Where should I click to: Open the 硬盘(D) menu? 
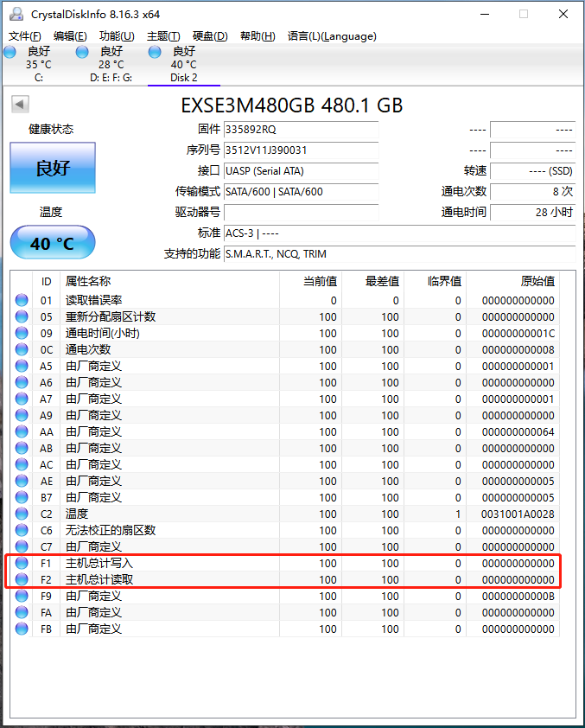pos(210,36)
